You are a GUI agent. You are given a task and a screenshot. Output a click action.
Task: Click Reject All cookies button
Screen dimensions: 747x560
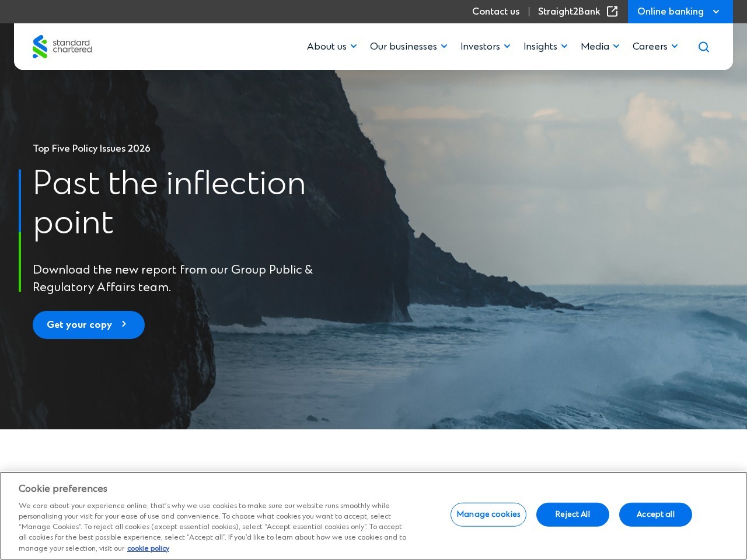[x=573, y=514]
